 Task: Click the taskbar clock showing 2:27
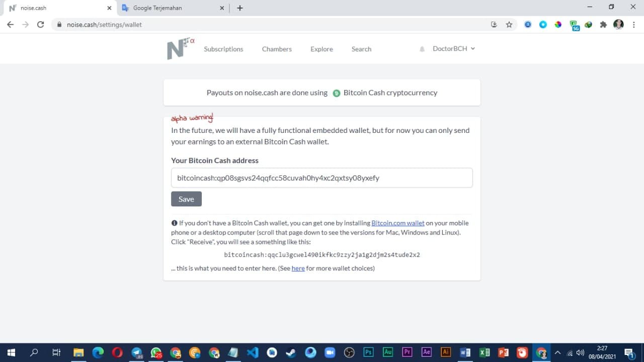pos(602,352)
